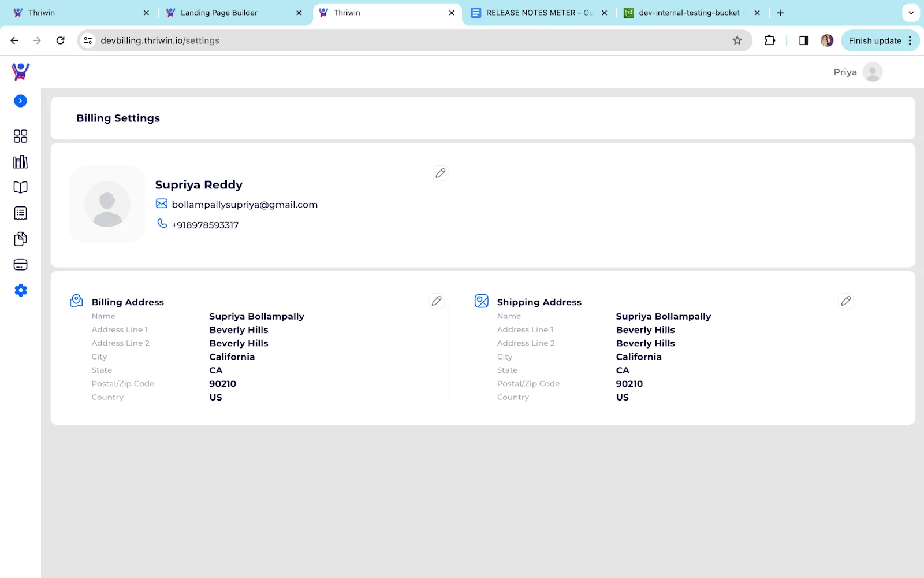The width and height of the screenshot is (924, 578).
Task: Open the list document icon in sidebar
Action: click(20, 213)
